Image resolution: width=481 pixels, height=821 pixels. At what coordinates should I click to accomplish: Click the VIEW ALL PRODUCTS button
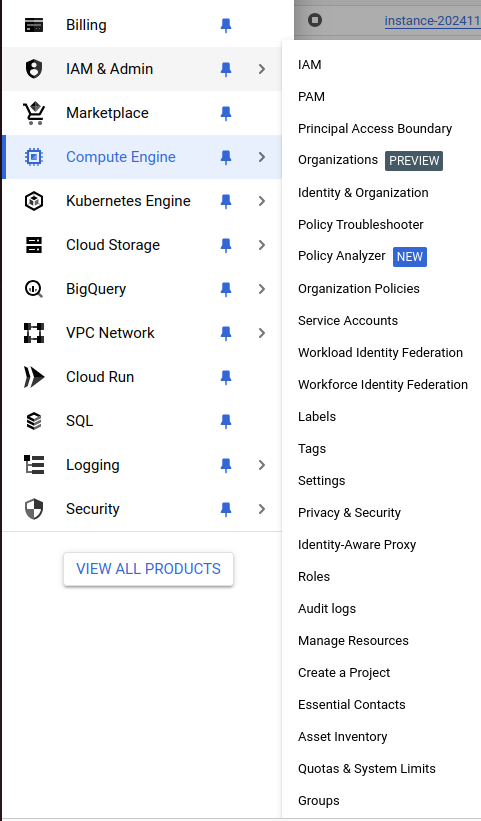tap(149, 569)
